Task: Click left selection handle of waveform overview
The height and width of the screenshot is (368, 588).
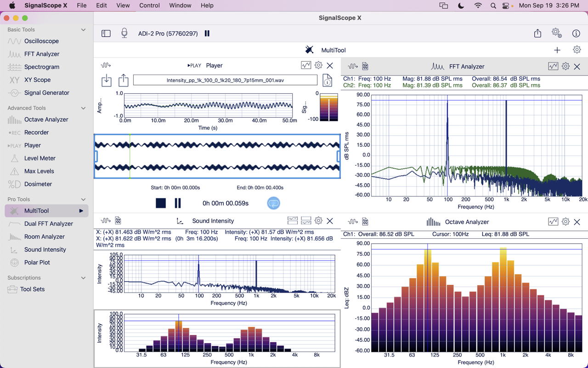Action: click(x=96, y=156)
